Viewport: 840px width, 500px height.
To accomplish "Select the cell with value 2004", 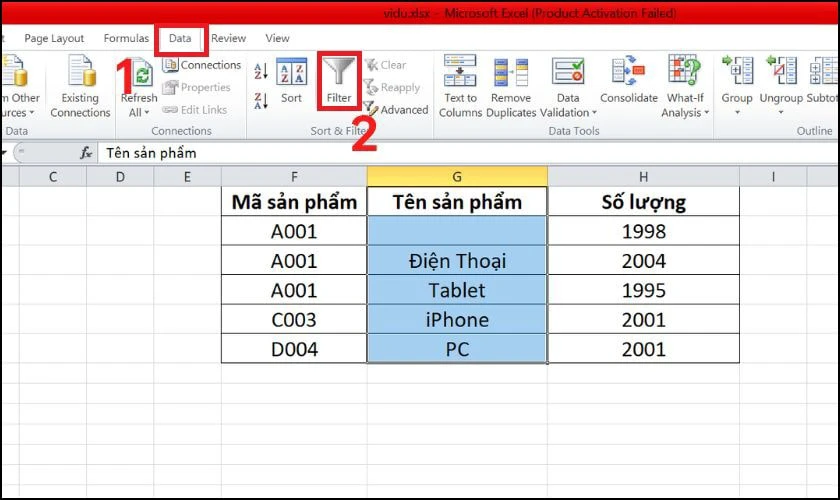I will pos(643,260).
